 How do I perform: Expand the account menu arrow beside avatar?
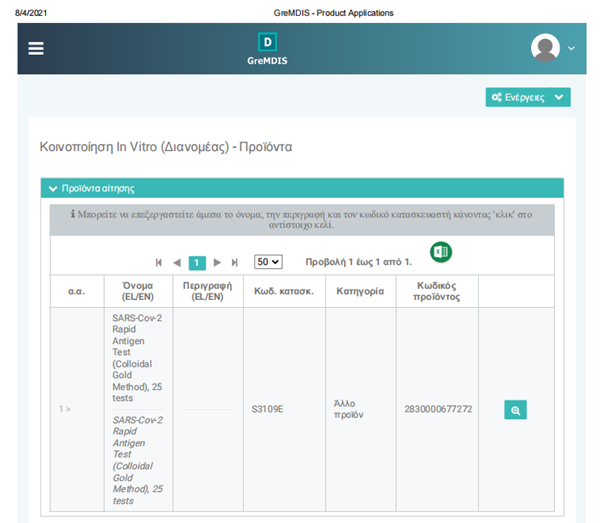[x=572, y=48]
